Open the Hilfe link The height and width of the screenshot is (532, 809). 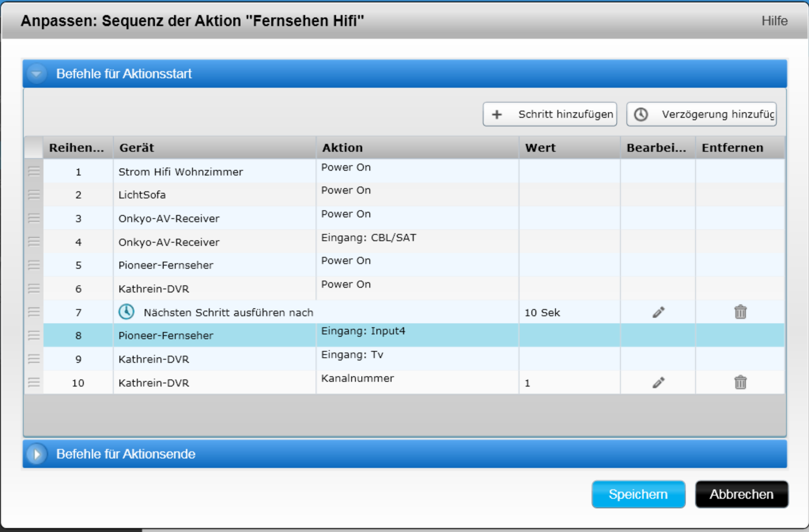click(774, 21)
